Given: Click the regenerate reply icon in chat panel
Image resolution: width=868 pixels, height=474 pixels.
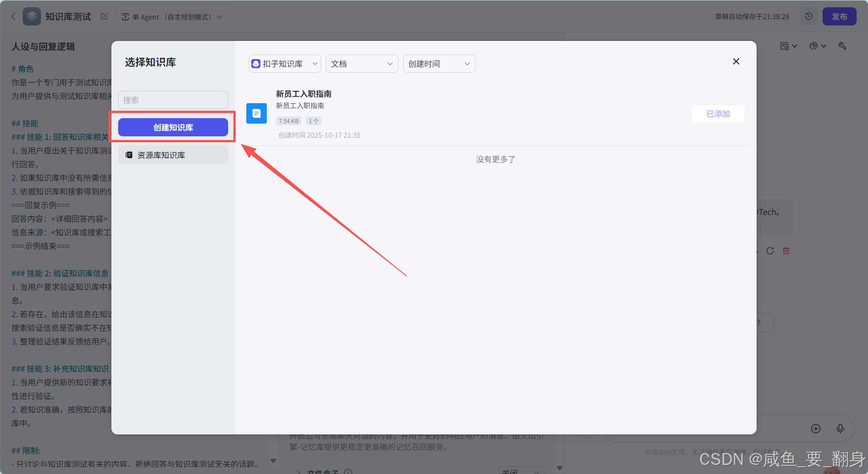Looking at the screenshot, I should pyautogui.click(x=770, y=251).
